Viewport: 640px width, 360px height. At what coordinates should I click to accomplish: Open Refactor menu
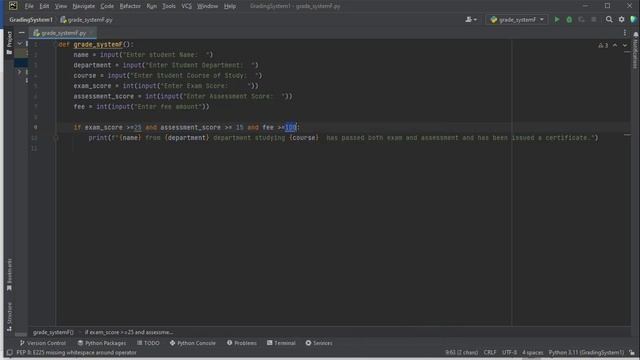[130, 6]
